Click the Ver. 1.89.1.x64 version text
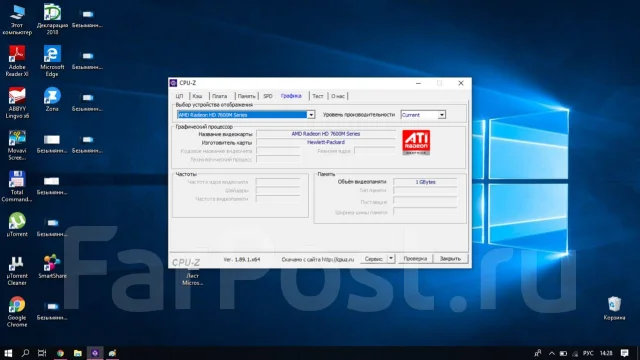Viewport: 640px width, 360px height. coord(242,259)
